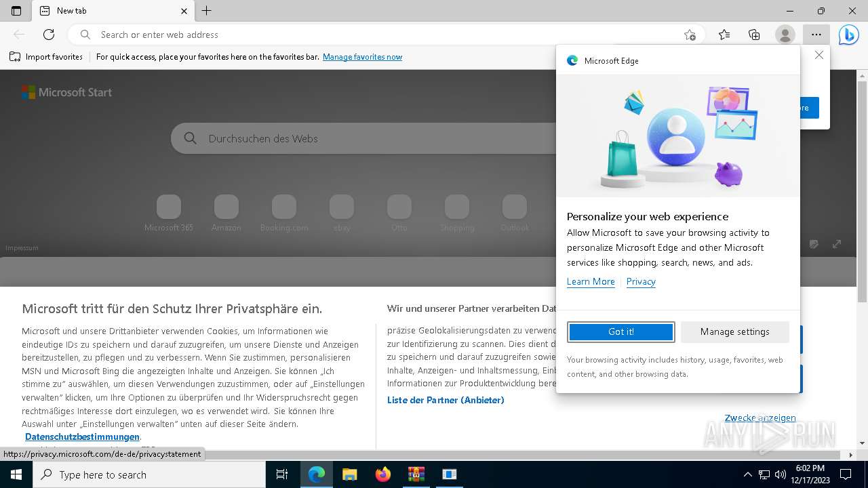Open the Favorites list icon
868x488 pixels.
724,35
